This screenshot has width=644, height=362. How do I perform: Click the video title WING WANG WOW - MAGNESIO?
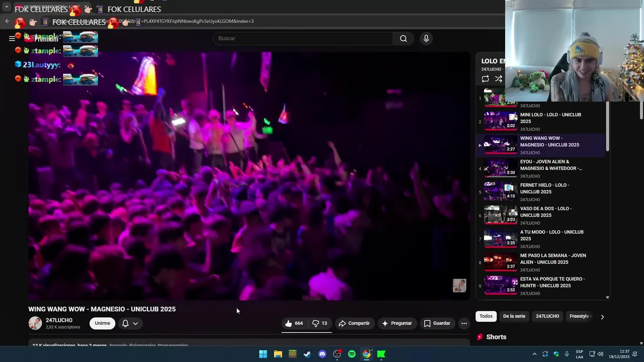pos(102,309)
